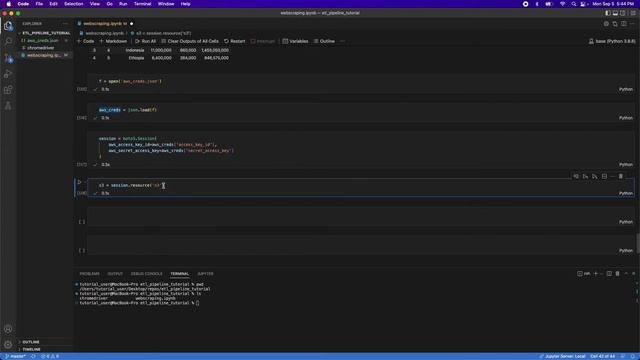
Task: Switch to the OUTPUT tab
Action: click(115, 273)
